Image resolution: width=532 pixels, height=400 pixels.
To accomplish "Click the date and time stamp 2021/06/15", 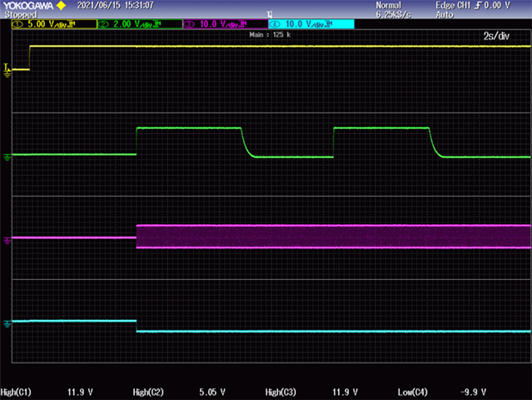I will pyautogui.click(x=116, y=6).
